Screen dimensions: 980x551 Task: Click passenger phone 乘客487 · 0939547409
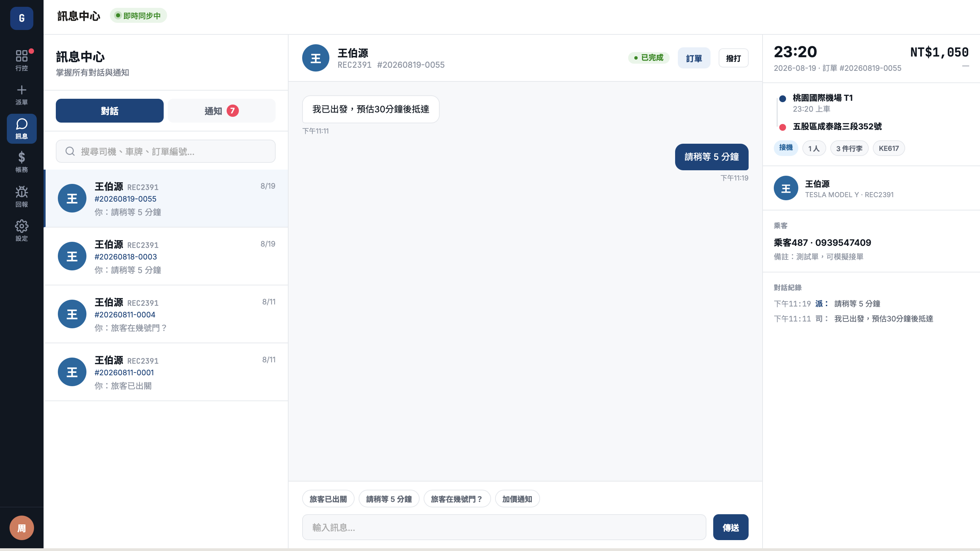click(x=822, y=242)
